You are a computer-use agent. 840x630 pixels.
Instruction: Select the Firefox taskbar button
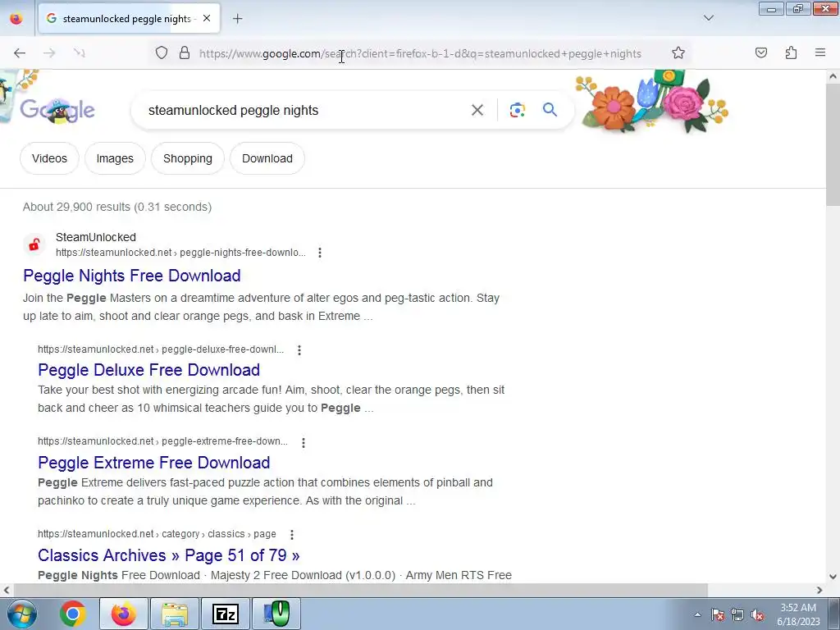tap(124, 614)
